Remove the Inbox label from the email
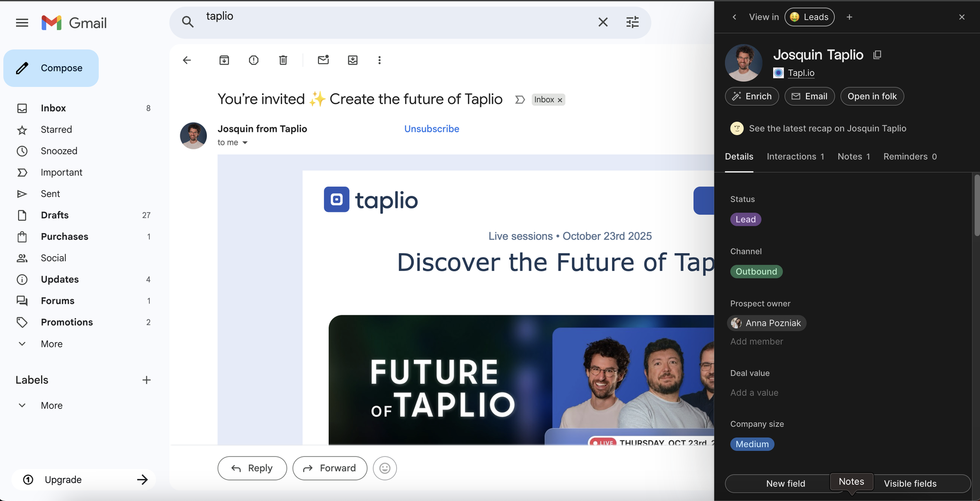The height and width of the screenshot is (501, 980). pyautogui.click(x=560, y=100)
